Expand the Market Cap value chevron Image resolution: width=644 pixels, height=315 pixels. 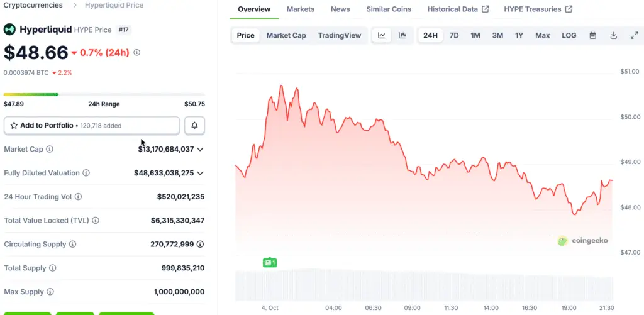[200, 149]
